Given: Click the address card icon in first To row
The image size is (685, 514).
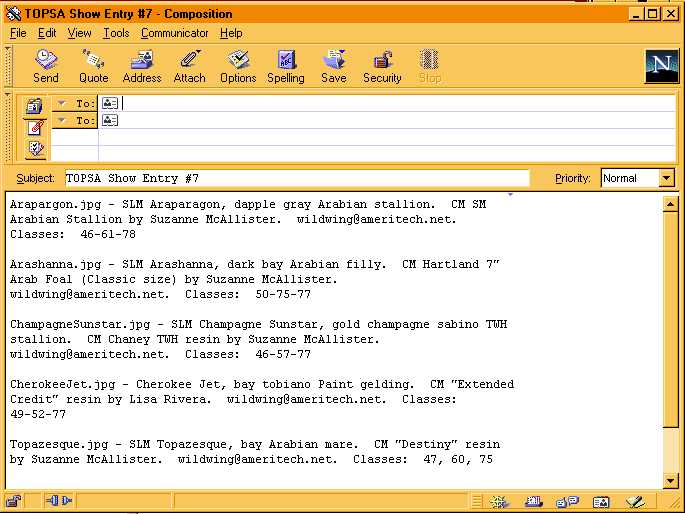Looking at the screenshot, I should 110,103.
